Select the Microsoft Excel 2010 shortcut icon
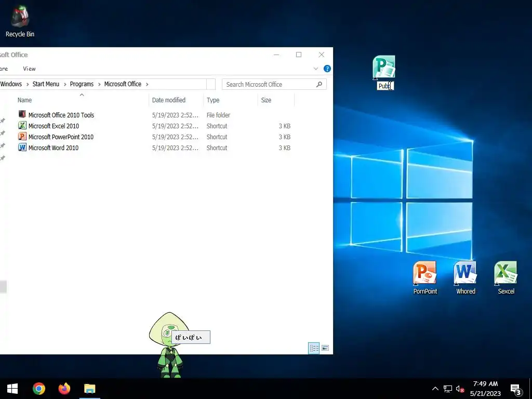Viewport: 532px width, 399px height. pyautogui.click(x=22, y=126)
